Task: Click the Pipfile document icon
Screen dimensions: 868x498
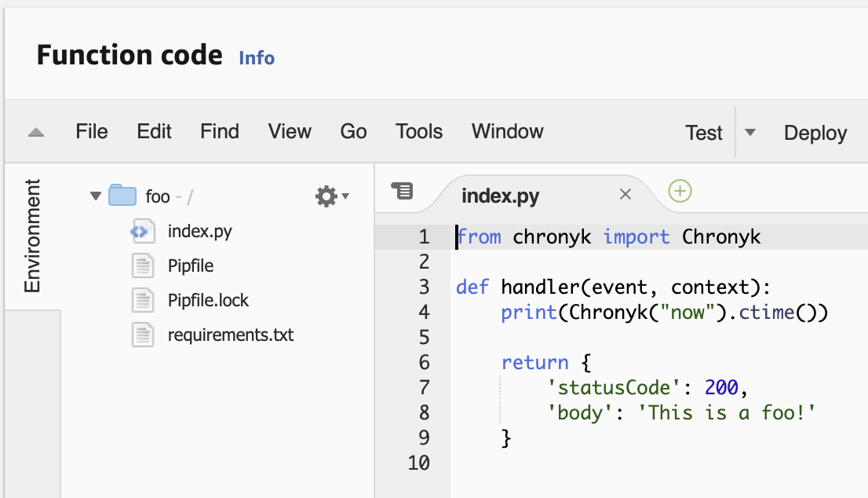Action: click(x=141, y=265)
